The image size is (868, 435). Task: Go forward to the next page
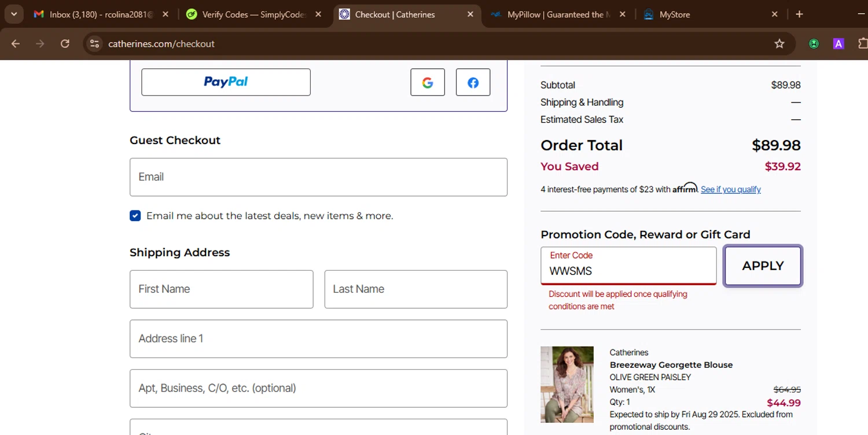(40, 43)
